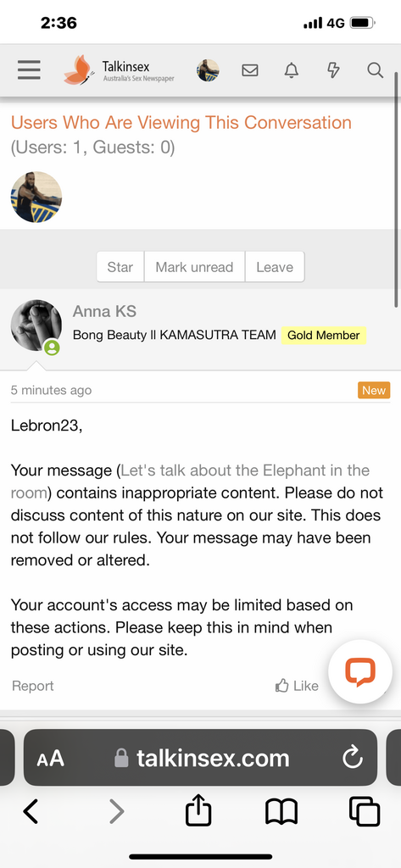Open the inbox envelope icon
This screenshot has height=868, width=401.
tap(250, 70)
